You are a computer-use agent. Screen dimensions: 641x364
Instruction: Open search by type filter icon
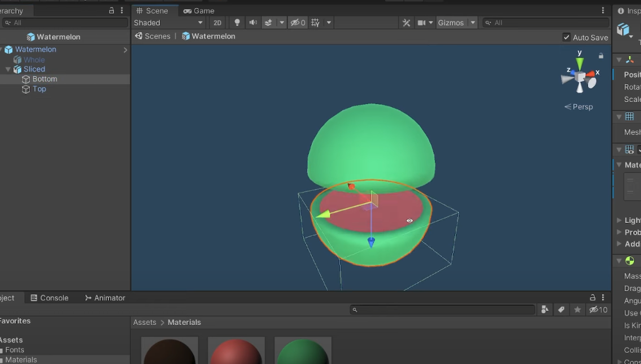coord(544,310)
